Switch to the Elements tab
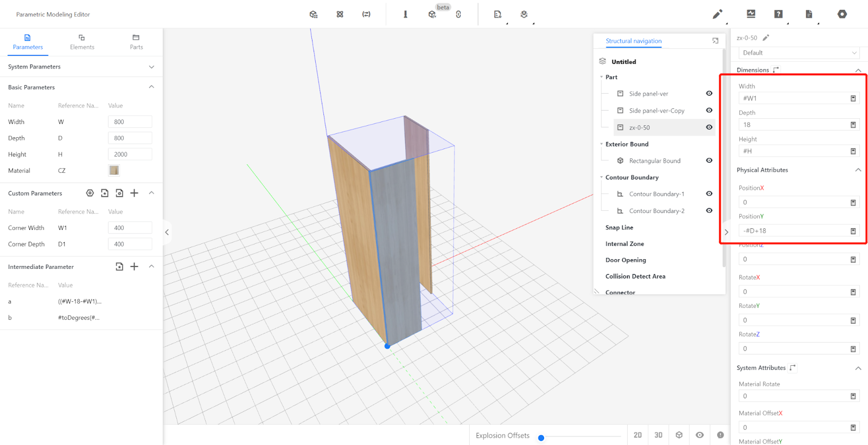Viewport: 868px width, 445px height. pos(82,42)
